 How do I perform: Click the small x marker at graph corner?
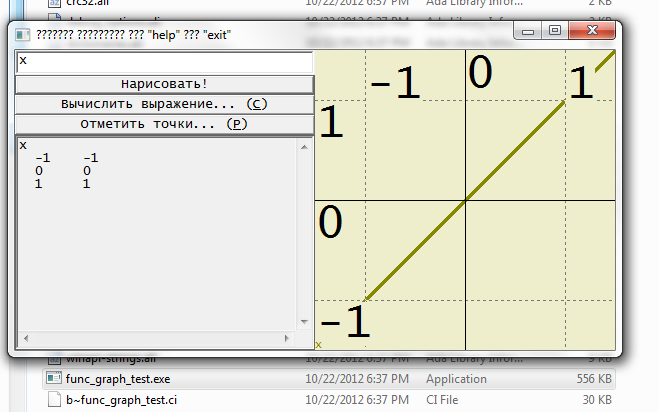click(x=319, y=345)
